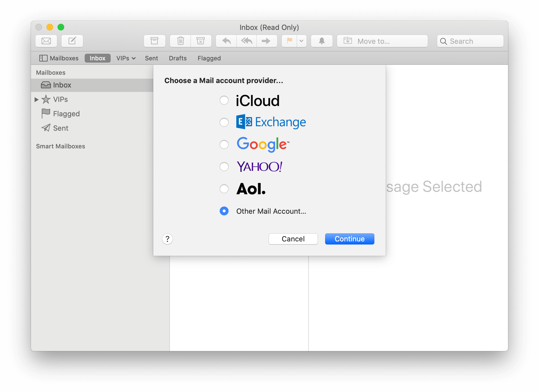The width and height of the screenshot is (539, 392).
Task: Click the help question mark button
Action: 167,239
